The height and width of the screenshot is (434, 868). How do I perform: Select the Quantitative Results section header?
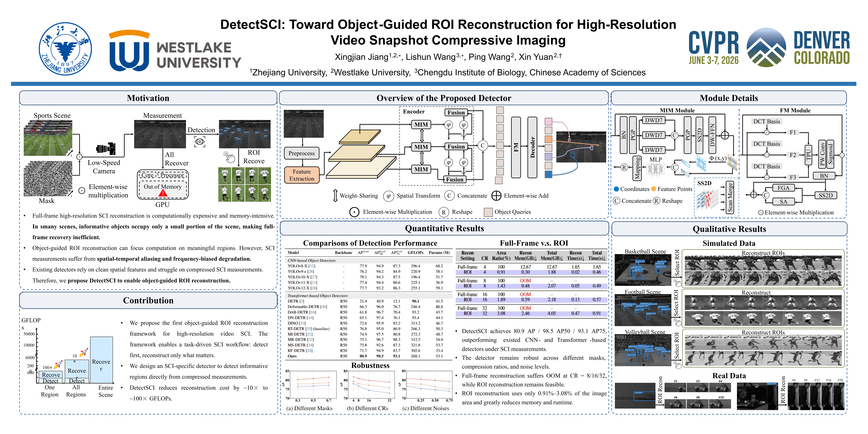click(x=445, y=229)
